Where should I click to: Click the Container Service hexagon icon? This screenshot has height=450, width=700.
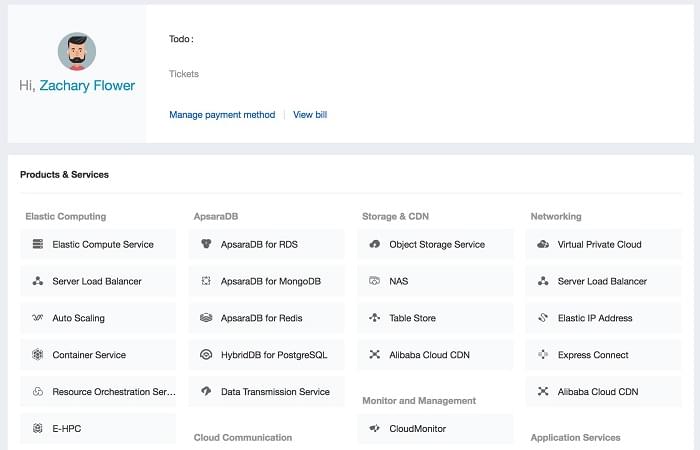(x=38, y=354)
